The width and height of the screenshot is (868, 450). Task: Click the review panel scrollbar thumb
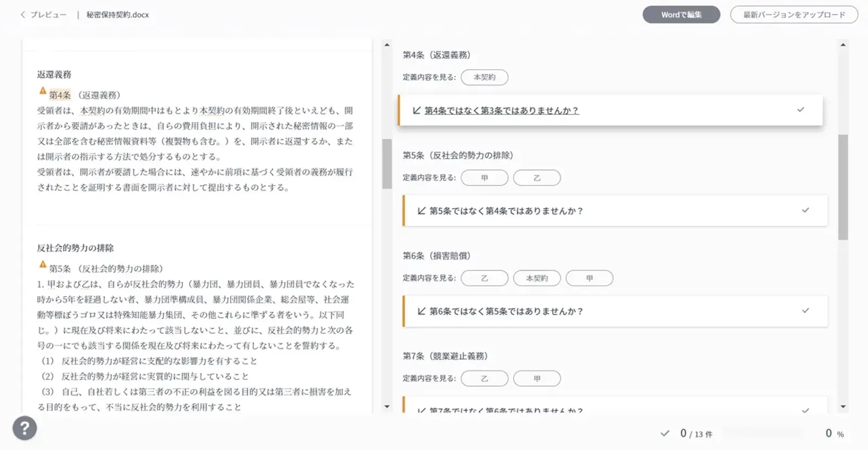pyautogui.click(x=843, y=187)
